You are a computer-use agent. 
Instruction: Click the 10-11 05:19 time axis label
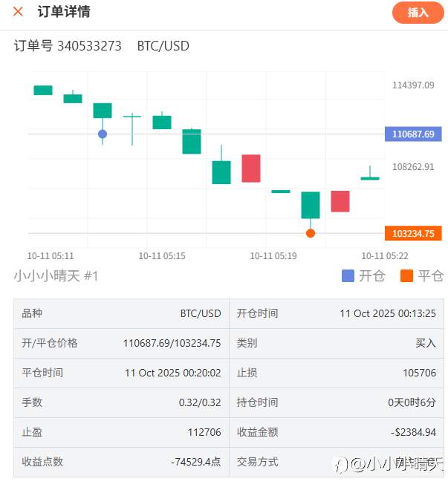point(273,256)
